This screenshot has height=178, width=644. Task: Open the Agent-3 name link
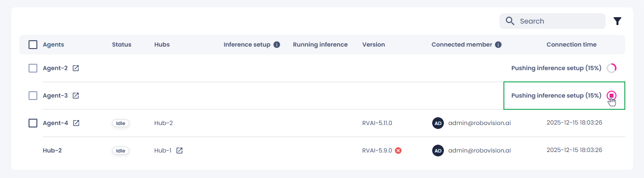point(55,96)
